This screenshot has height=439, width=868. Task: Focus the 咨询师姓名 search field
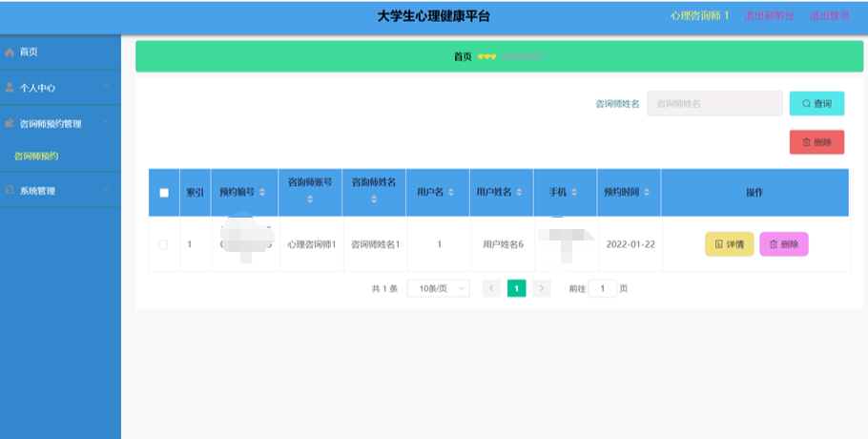point(714,103)
